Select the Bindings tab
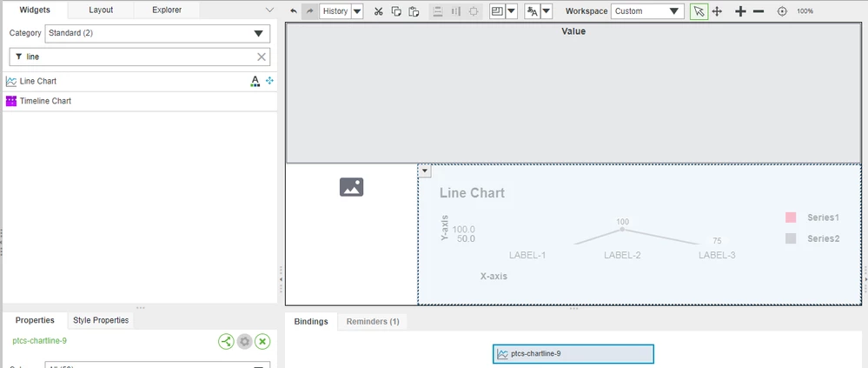The height and width of the screenshot is (368, 868). point(311,321)
